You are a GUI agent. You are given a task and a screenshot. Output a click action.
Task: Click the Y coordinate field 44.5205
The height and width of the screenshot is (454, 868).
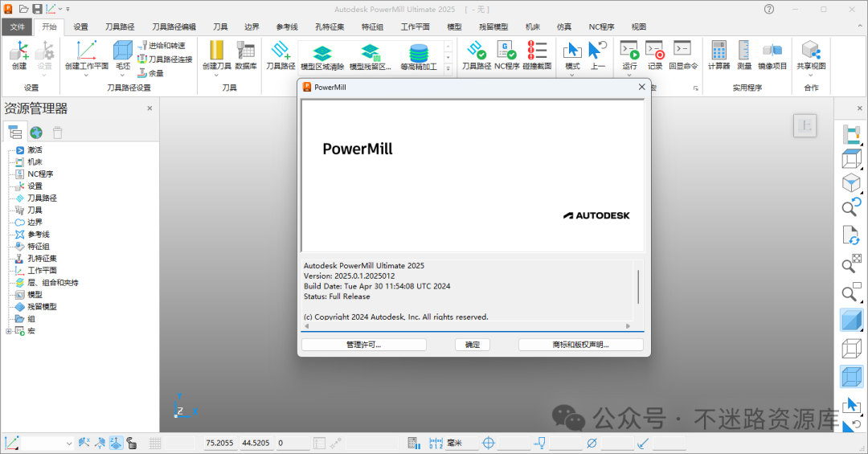pos(256,443)
